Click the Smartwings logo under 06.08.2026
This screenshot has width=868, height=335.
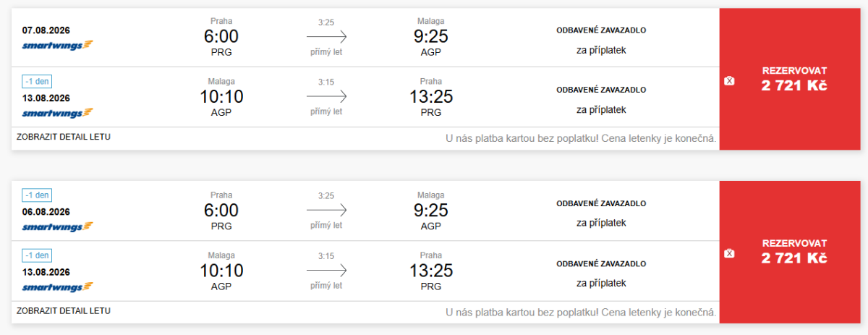(x=57, y=226)
